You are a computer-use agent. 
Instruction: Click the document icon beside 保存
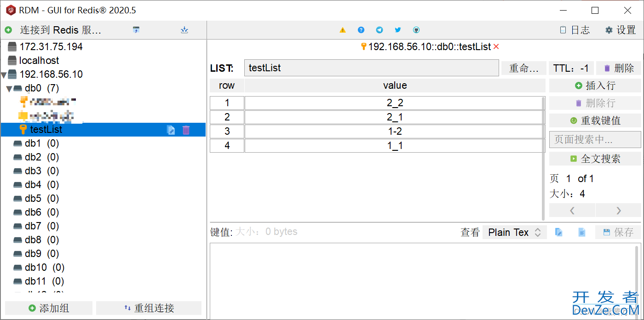[x=582, y=232]
